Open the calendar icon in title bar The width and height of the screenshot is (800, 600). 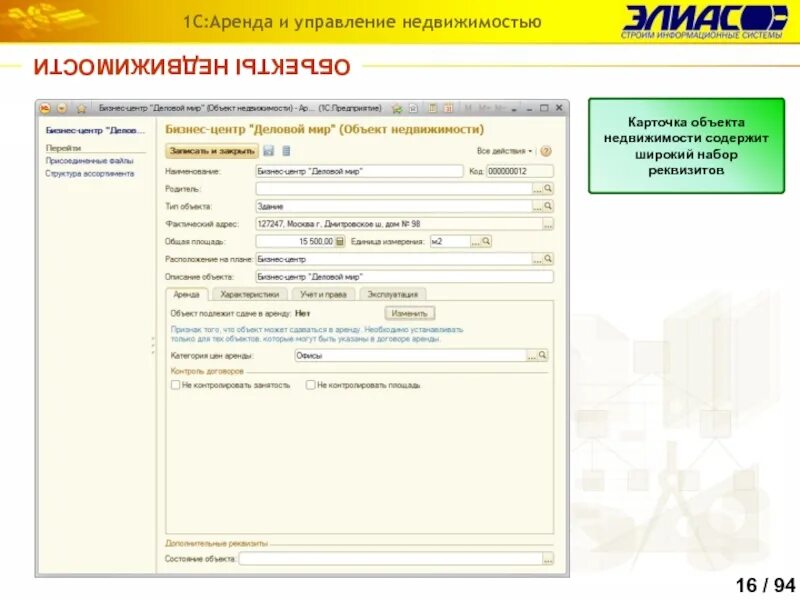click(x=448, y=108)
